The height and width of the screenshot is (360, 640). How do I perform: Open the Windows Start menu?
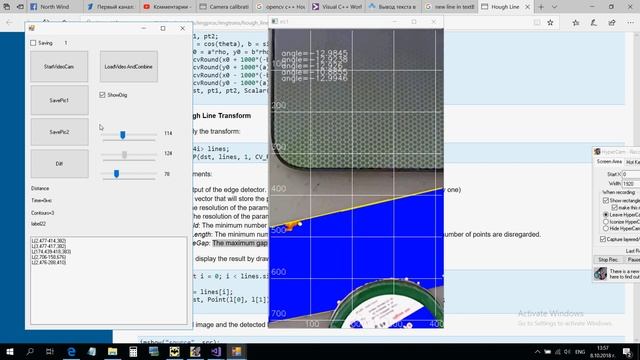tap(9, 351)
